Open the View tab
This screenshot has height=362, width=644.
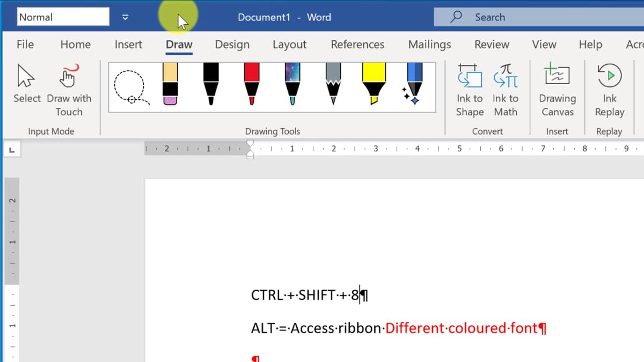tap(544, 45)
